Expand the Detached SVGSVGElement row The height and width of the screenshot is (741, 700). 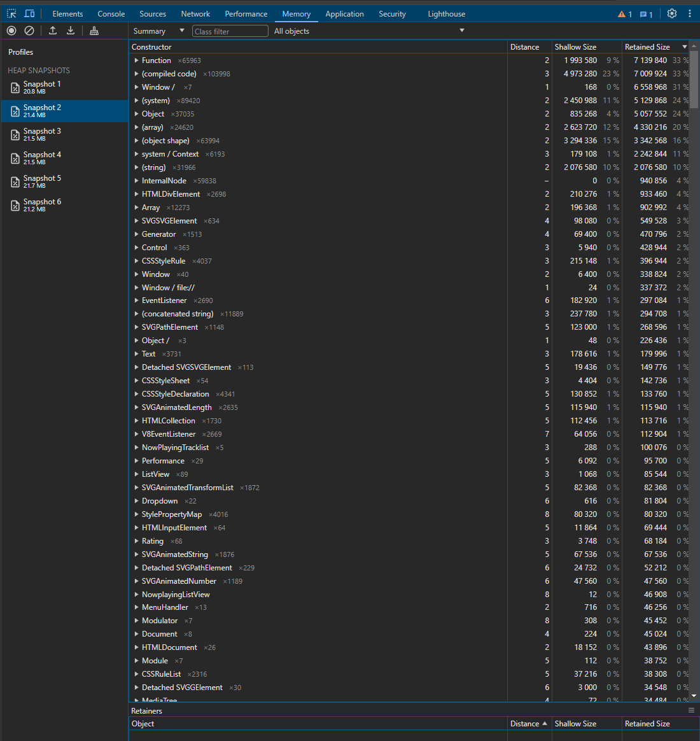click(x=136, y=367)
